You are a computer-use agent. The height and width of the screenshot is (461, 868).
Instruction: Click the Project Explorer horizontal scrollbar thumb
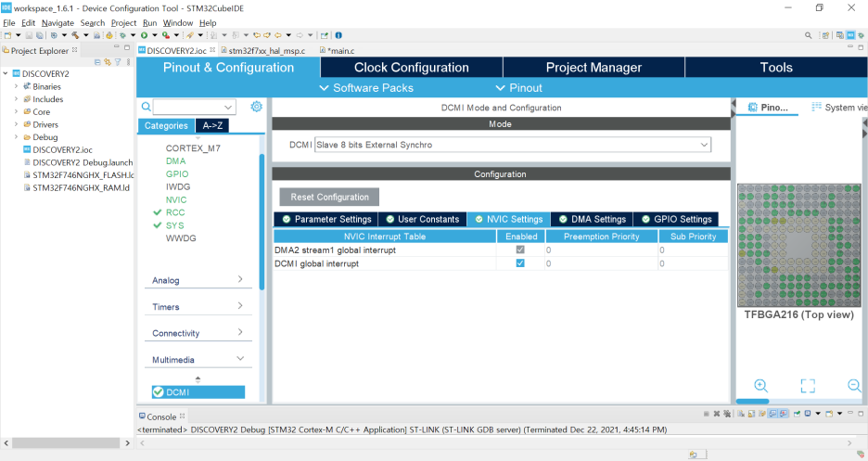(x=66, y=442)
